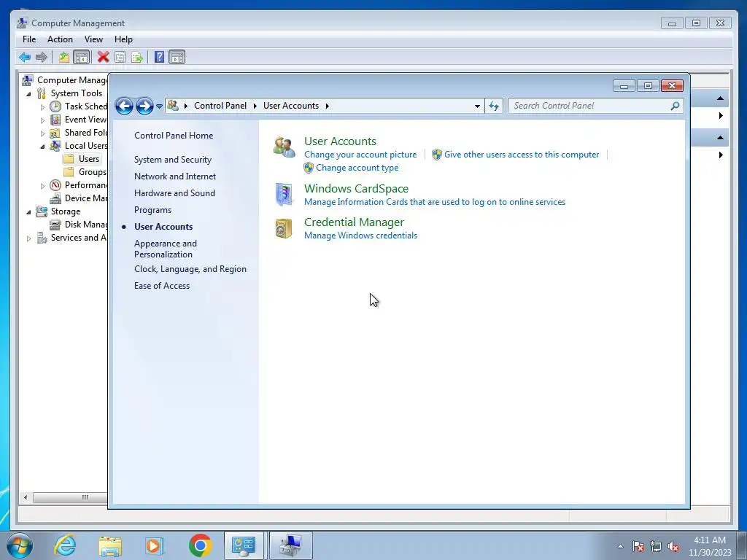
Task: Click Change account type link
Action: pos(357,168)
